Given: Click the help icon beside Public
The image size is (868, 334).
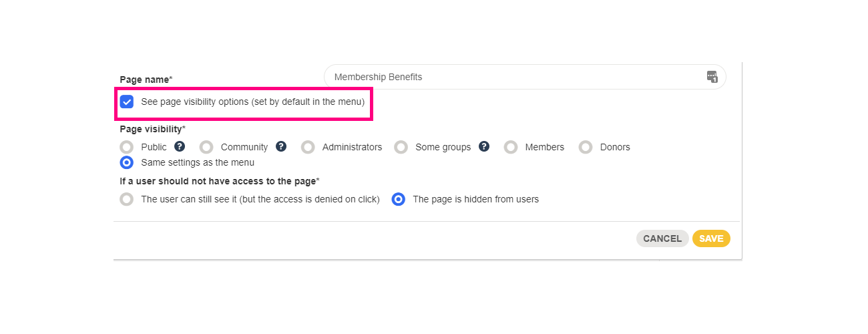Looking at the screenshot, I should click(180, 146).
